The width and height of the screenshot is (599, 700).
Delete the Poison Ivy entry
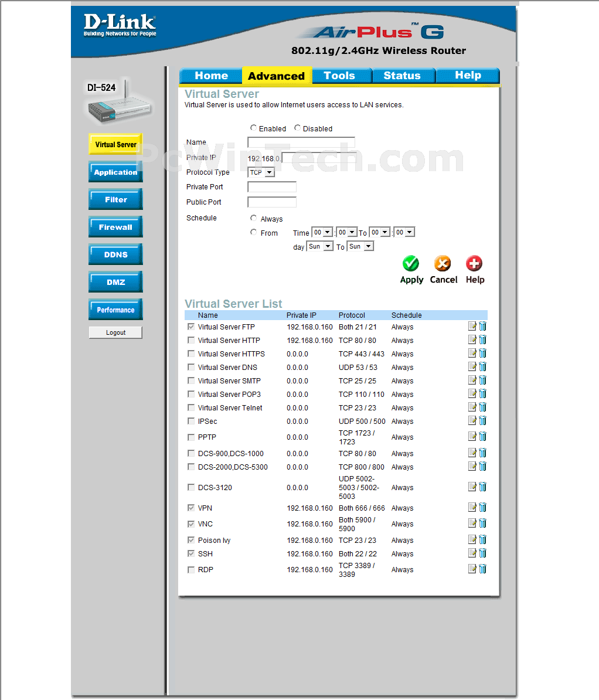point(482,539)
